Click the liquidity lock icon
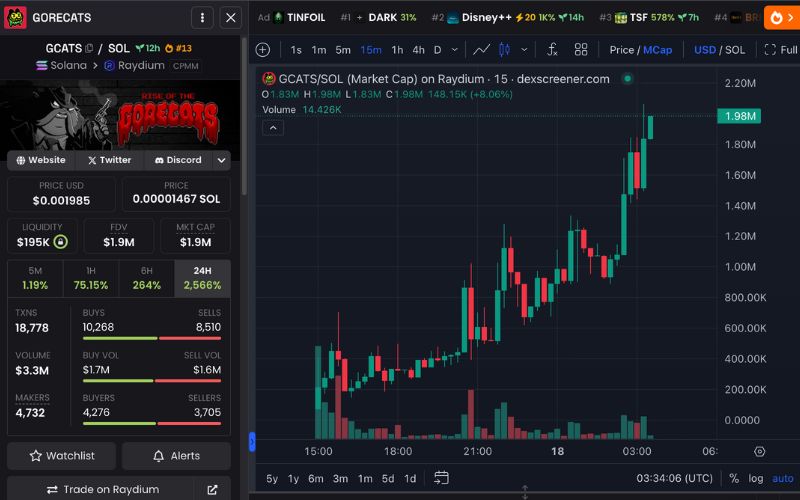 pyautogui.click(x=61, y=242)
